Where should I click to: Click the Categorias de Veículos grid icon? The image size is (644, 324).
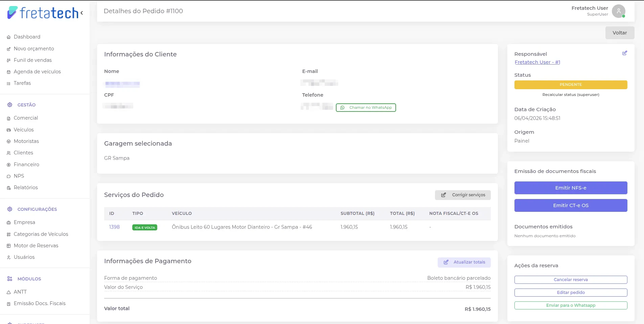click(x=9, y=234)
